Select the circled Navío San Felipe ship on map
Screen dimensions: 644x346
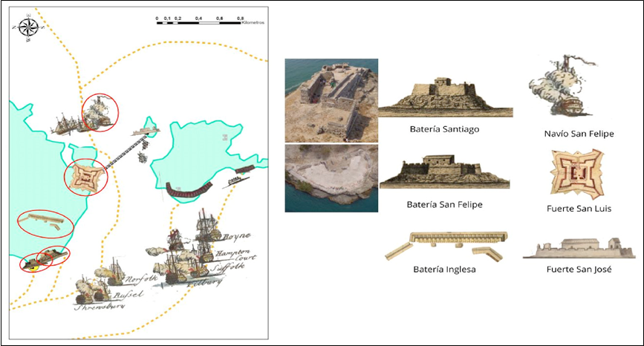click(x=100, y=112)
